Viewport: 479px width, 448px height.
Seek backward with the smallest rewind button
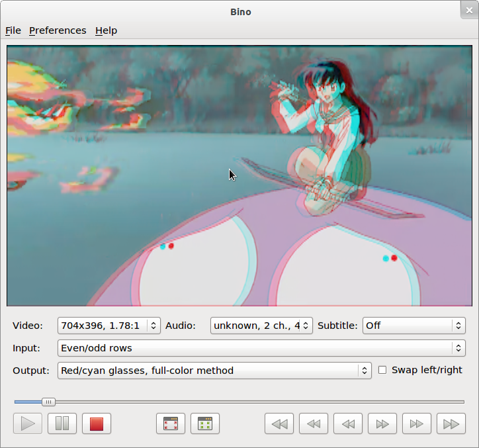pos(348,424)
